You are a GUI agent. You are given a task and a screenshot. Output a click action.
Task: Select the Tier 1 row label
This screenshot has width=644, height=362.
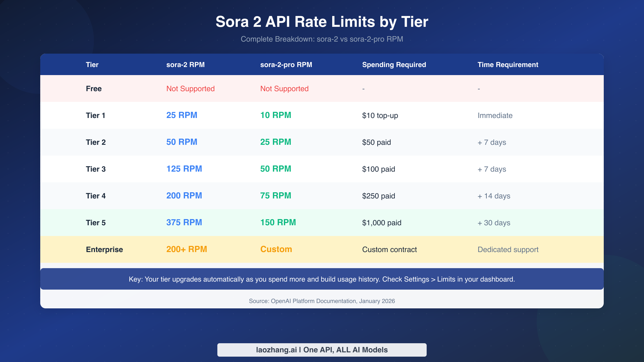pos(95,115)
